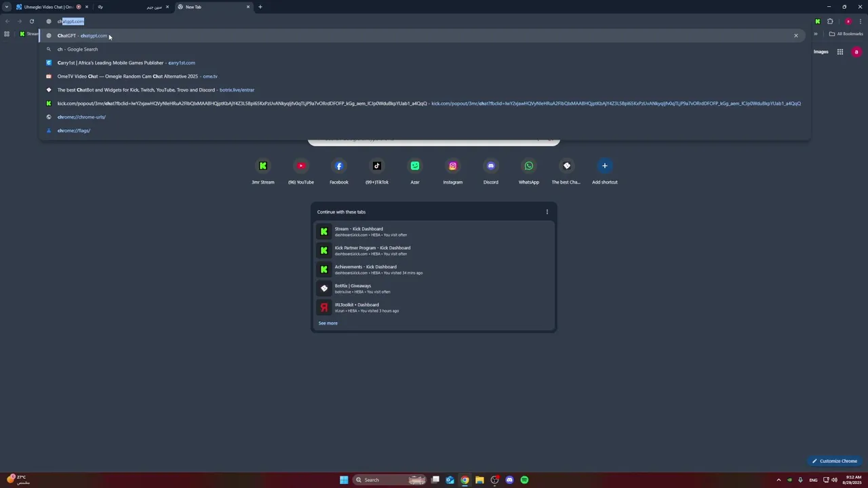The width and height of the screenshot is (868, 488).
Task: Close the New Tab tab
Action: coord(248,7)
